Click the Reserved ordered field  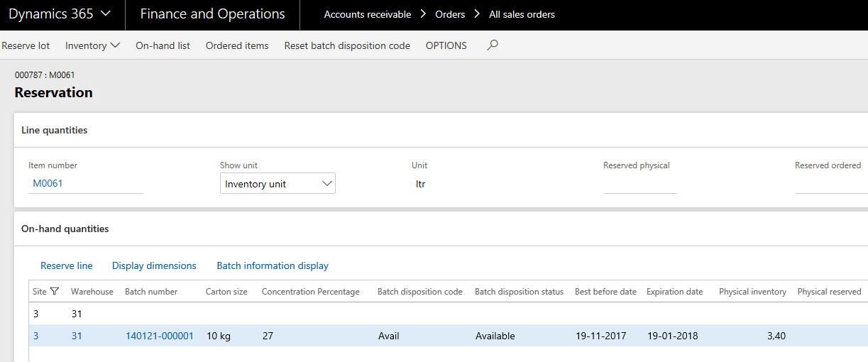pos(831,184)
